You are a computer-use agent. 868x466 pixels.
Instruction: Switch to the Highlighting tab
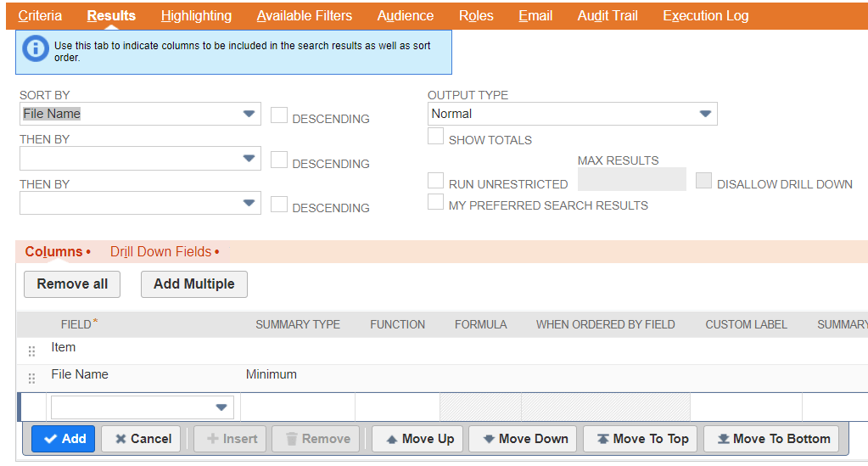click(196, 15)
